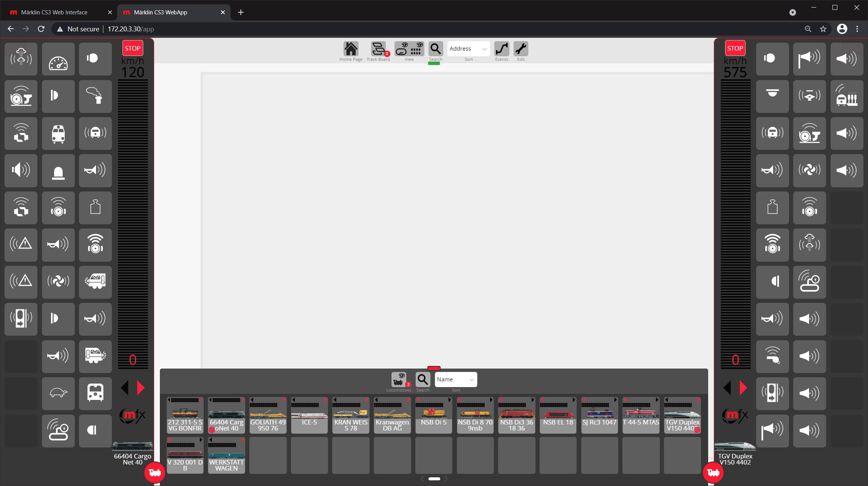This screenshot has height=486, width=868.
Task: Collapse the locomotive list red handle
Action: (434, 368)
